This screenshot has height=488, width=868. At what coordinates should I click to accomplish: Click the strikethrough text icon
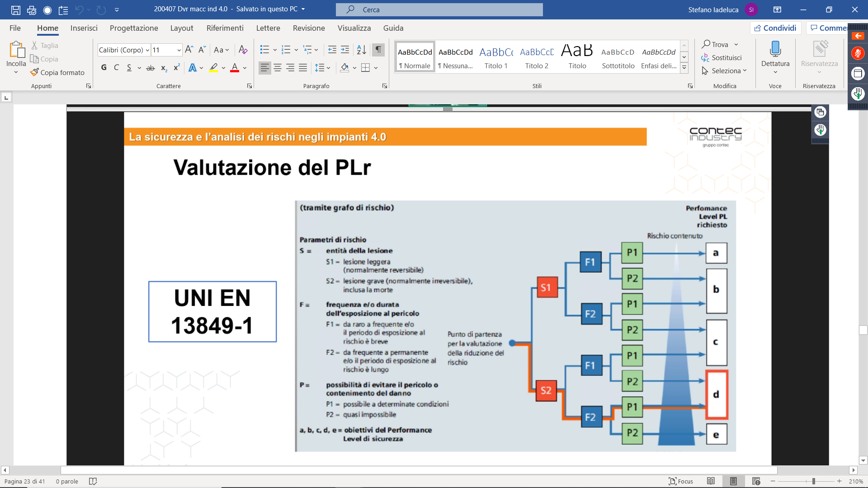pyautogui.click(x=151, y=68)
